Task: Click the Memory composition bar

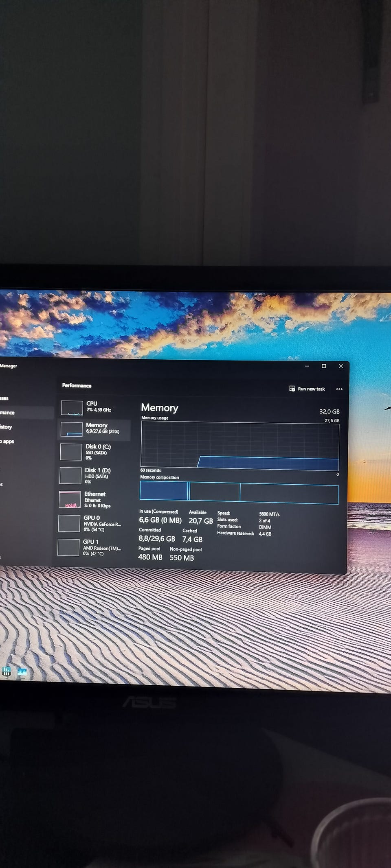Action: (x=239, y=492)
